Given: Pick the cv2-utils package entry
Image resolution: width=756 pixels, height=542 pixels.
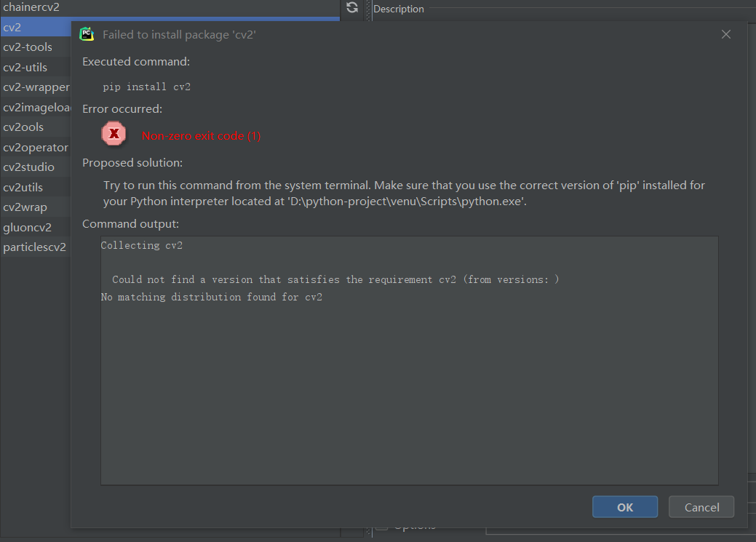Looking at the screenshot, I should 25,68.
